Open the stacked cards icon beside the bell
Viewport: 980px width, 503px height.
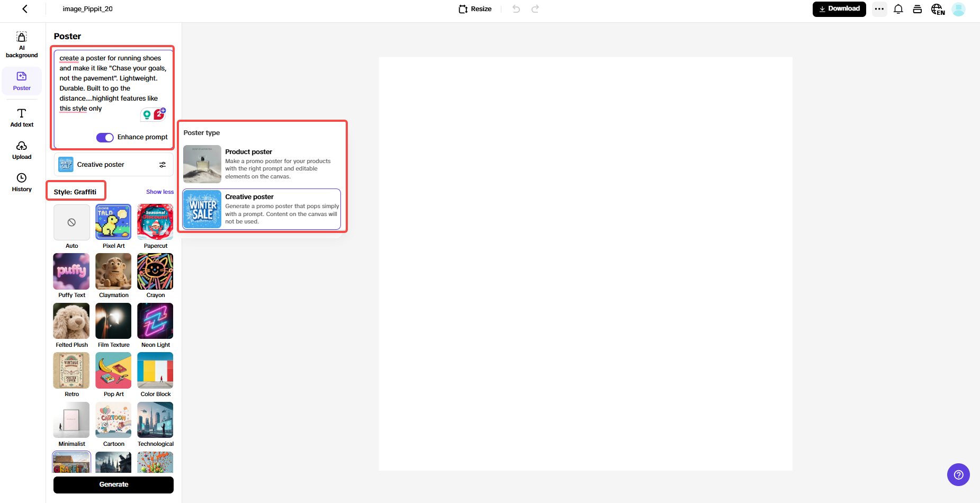click(918, 9)
